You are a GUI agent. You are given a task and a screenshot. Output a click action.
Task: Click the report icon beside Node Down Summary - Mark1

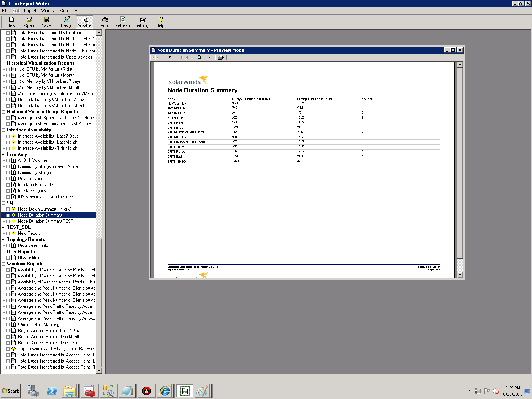click(13, 209)
